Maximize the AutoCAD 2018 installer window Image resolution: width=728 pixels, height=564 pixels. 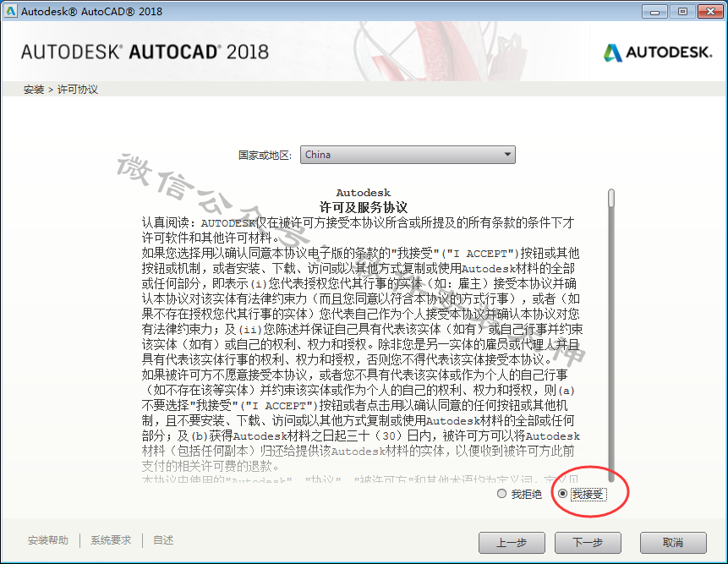coord(682,12)
